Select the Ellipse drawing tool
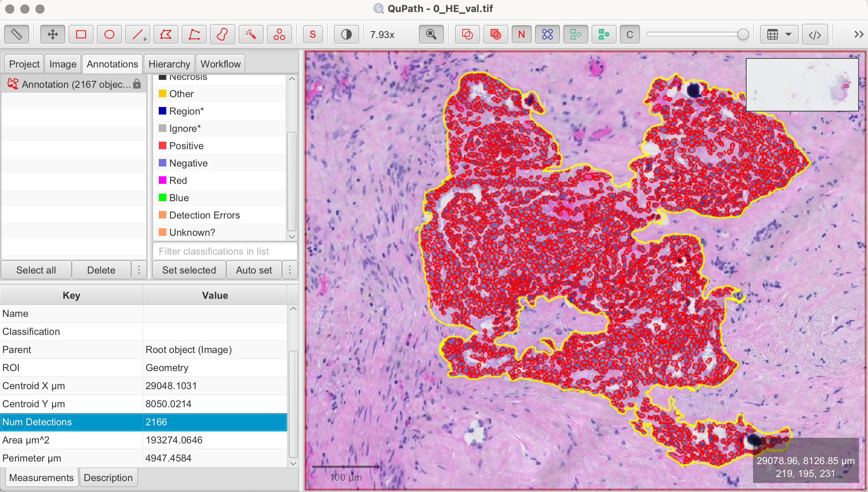 pos(109,34)
